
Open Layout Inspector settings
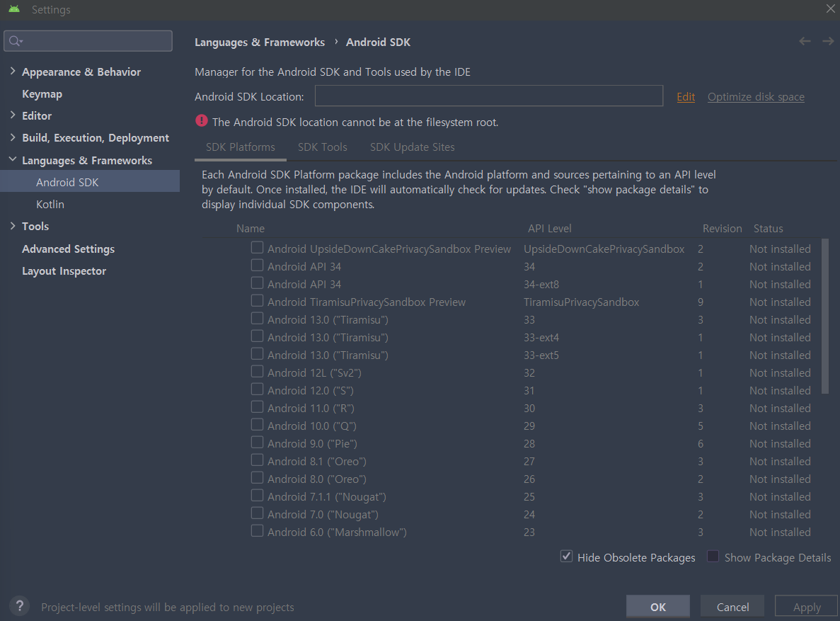point(64,270)
